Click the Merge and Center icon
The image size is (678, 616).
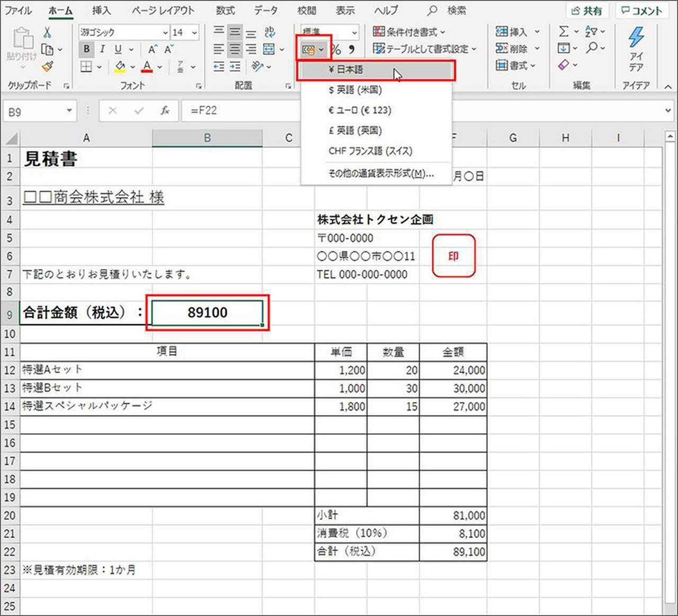269,49
